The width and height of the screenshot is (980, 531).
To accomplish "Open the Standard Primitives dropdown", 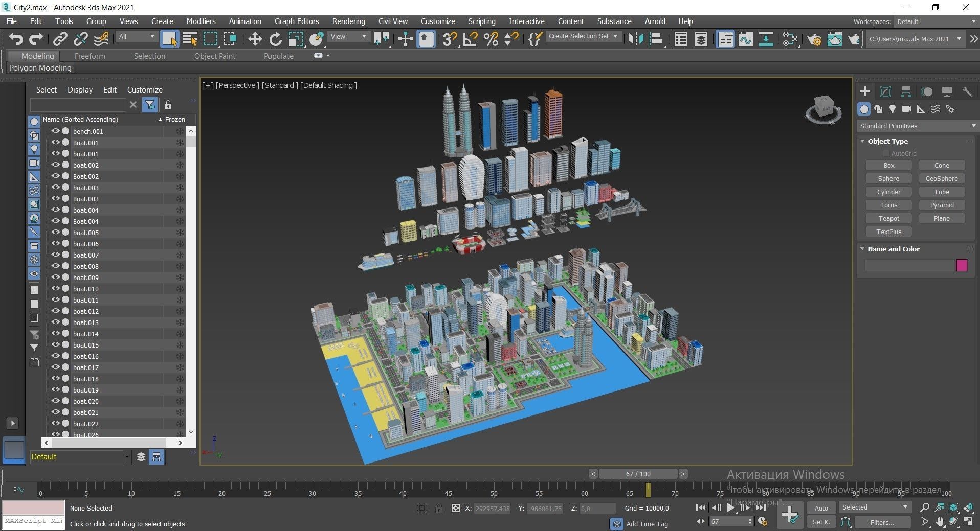I will 918,126.
